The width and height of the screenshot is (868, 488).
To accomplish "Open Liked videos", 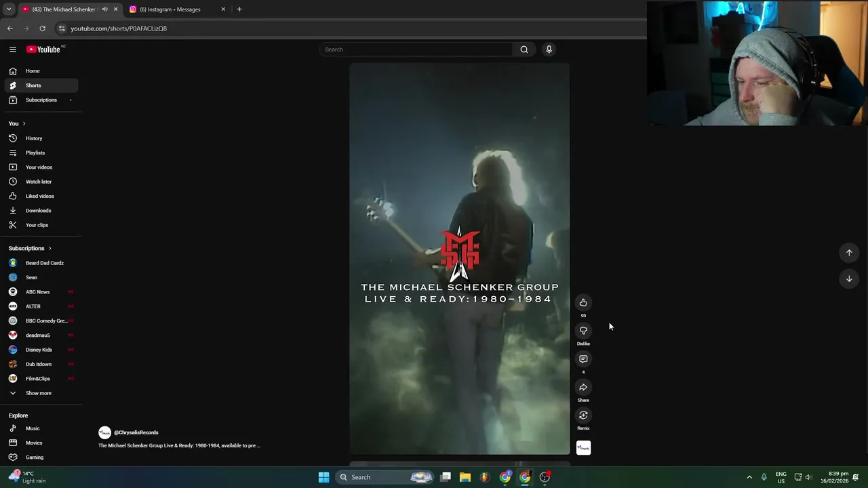I will pyautogui.click(x=41, y=196).
